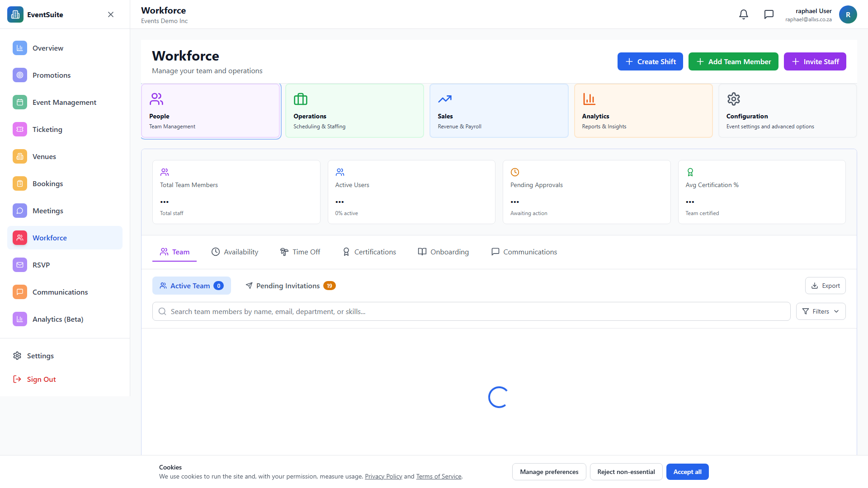Click the Add Team Member button

[x=733, y=61]
